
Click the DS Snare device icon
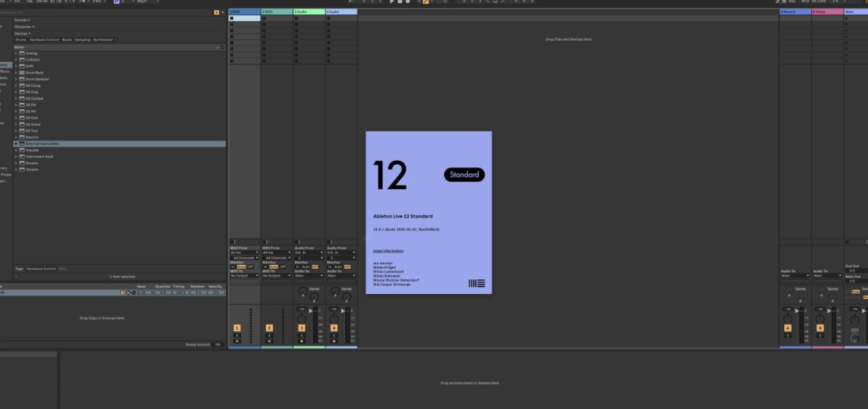click(x=22, y=124)
